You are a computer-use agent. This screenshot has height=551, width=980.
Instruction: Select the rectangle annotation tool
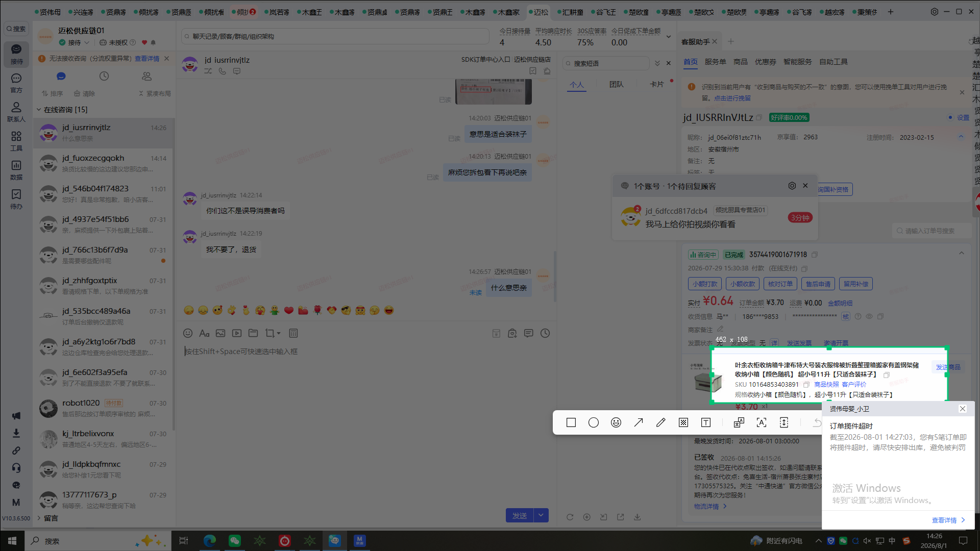(571, 422)
